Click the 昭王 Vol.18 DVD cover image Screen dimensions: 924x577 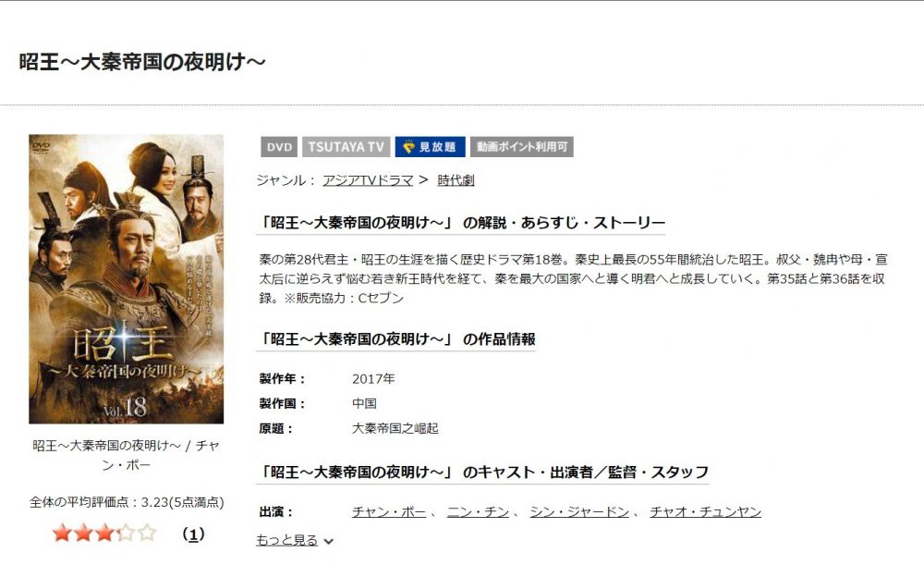[x=126, y=279]
